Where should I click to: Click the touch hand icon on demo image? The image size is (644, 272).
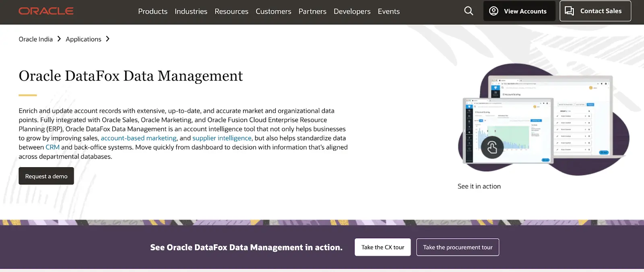(492, 148)
